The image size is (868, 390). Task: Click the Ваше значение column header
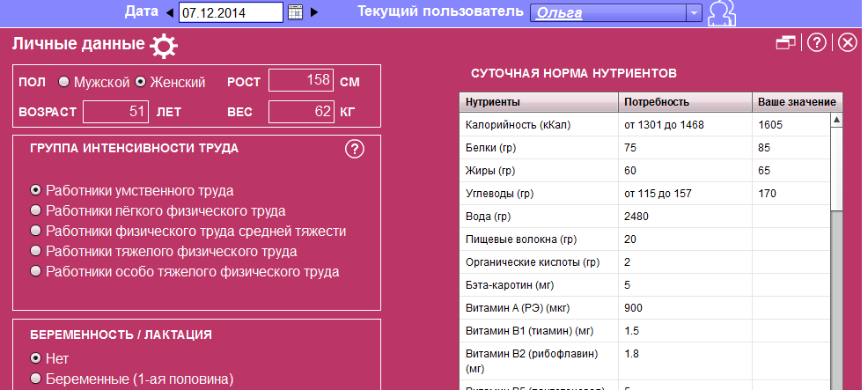click(x=797, y=102)
